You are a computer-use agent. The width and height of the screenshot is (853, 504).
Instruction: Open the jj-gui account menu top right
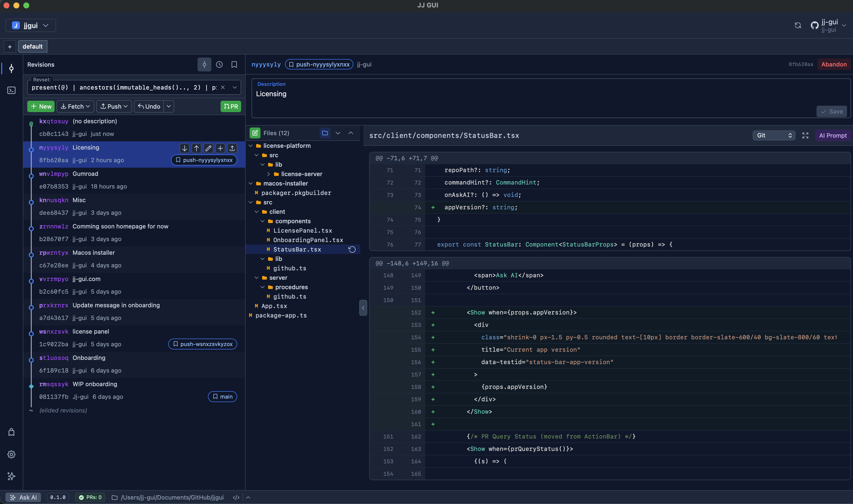pyautogui.click(x=829, y=25)
